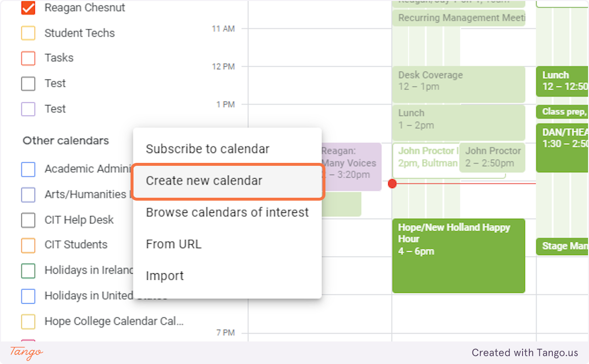The image size is (589, 364).
Task: Open the Recurring Management Meeting event
Action: coord(458,18)
